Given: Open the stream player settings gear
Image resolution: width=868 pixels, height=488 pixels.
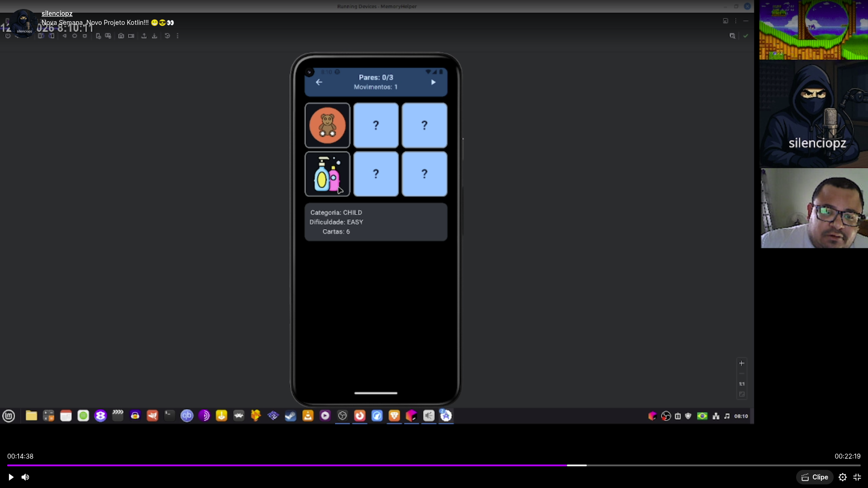Looking at the screenshot, I should click(842, 477).
